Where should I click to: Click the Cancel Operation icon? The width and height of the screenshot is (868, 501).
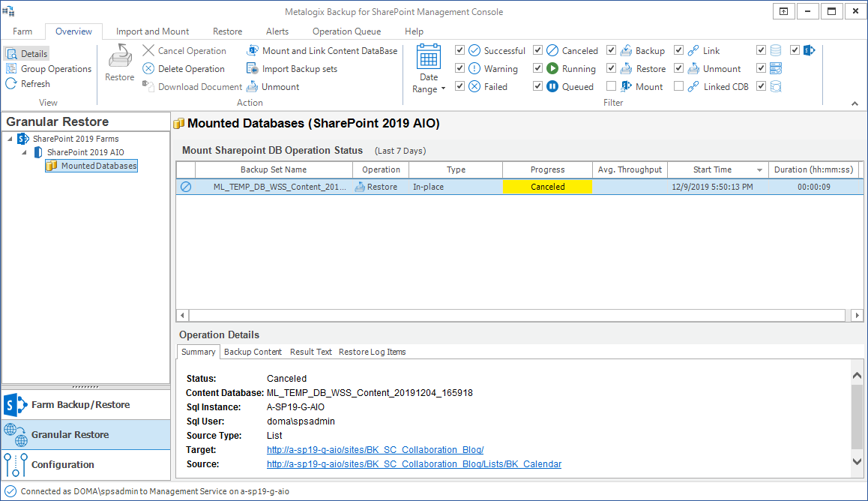148,51
